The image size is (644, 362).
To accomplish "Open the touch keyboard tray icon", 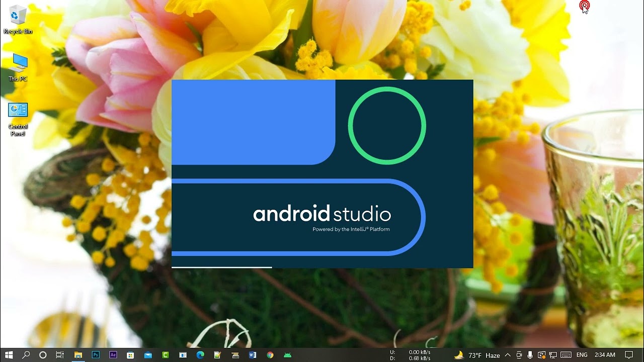I will (566, 355).
